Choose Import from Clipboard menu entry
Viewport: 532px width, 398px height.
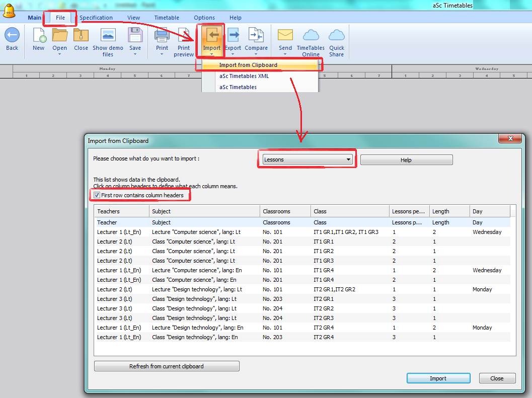coord(260,65)
